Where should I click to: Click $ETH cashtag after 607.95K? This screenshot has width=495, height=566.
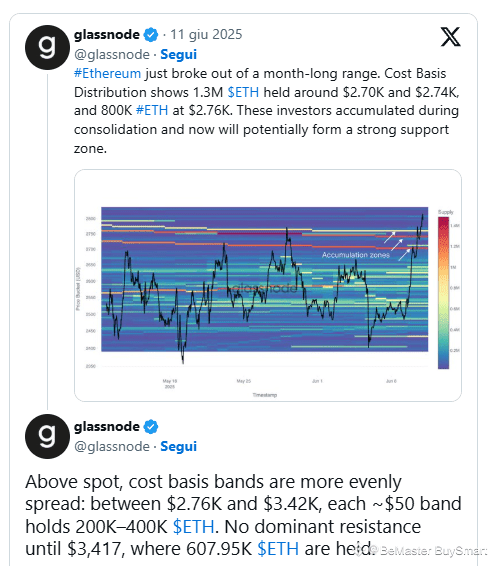point(278,549)
